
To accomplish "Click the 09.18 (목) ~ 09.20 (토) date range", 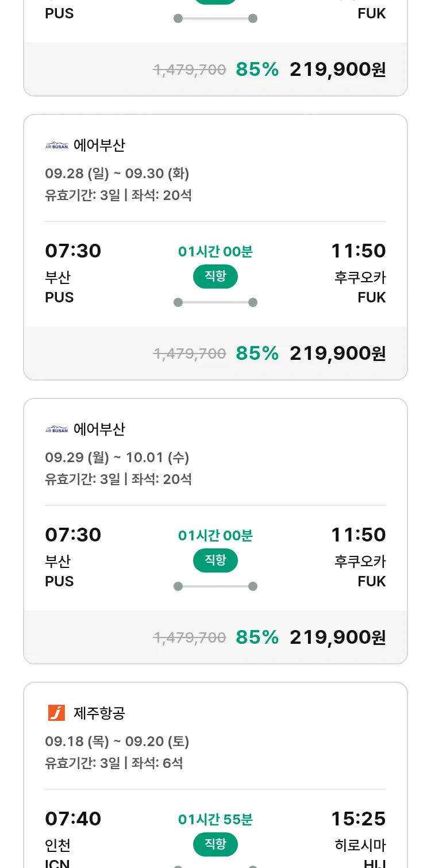I will pos(117,742).
